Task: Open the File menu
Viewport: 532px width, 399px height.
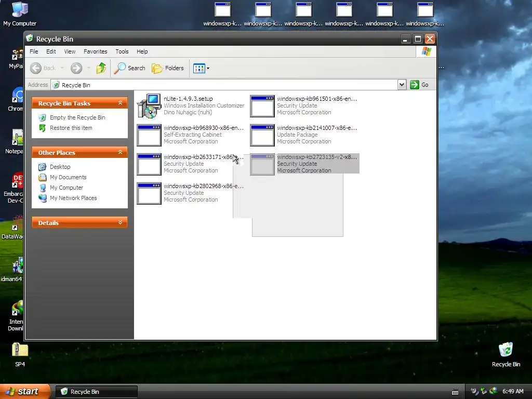Action: pos(34,51)
